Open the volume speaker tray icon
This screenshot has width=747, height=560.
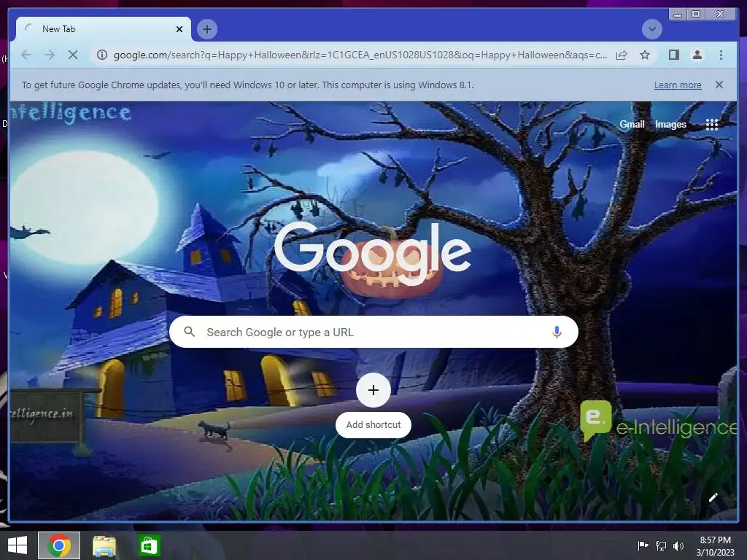click(x=678, y=545)
